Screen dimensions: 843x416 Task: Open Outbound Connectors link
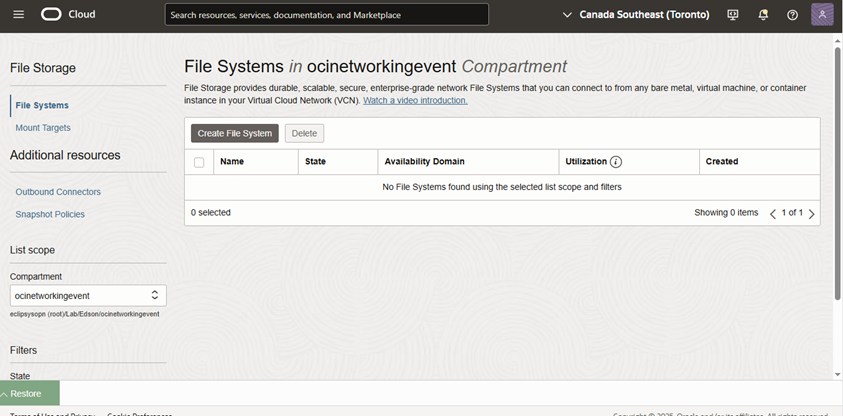tap(58, 192)
